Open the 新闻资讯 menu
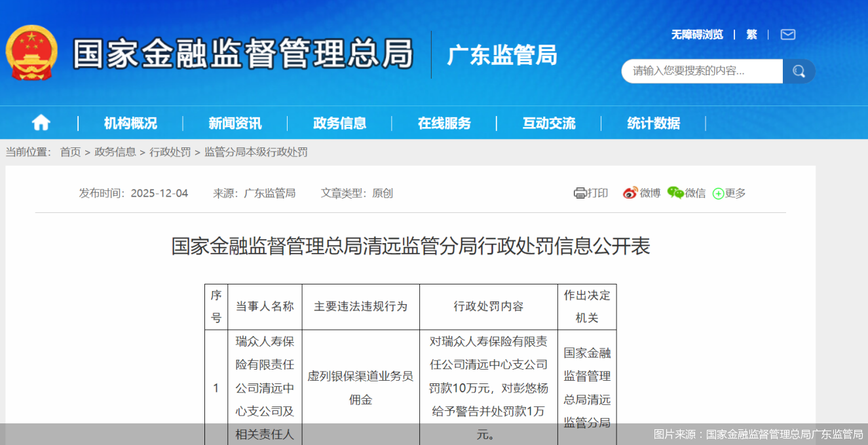 [x=234, y=123]
